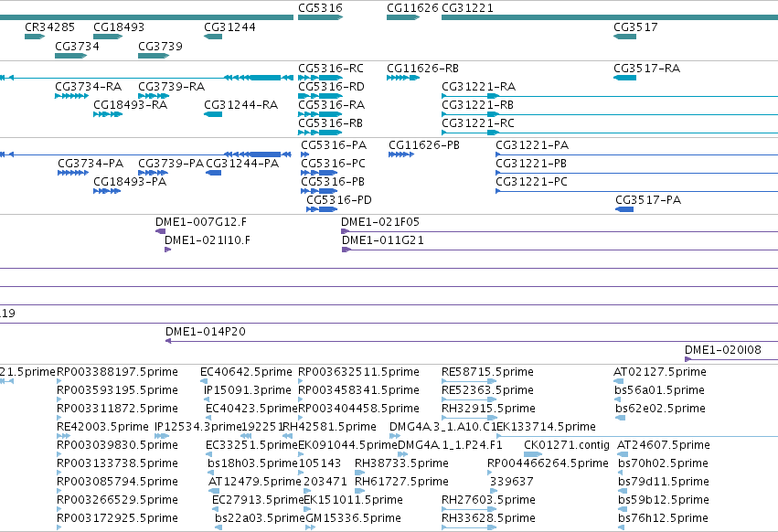Click transcript CG18493-RA
Image resolution: width=778 pixels, height=532 pixels.
(130, 105)
